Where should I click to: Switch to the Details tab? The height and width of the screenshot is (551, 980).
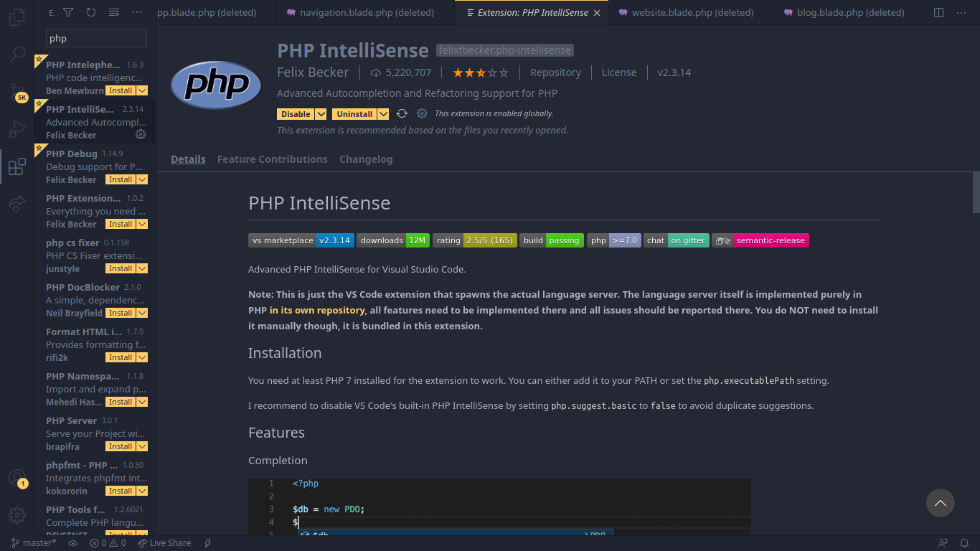tap(188, 159)
